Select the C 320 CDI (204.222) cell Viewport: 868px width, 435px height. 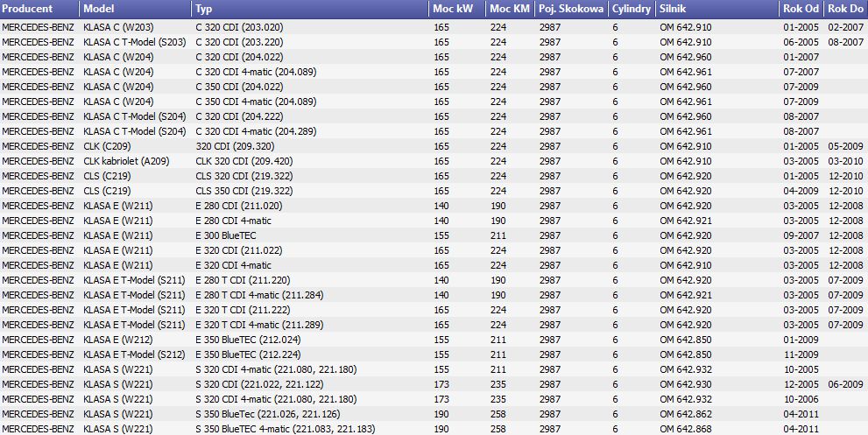click(x=239, y=116)
